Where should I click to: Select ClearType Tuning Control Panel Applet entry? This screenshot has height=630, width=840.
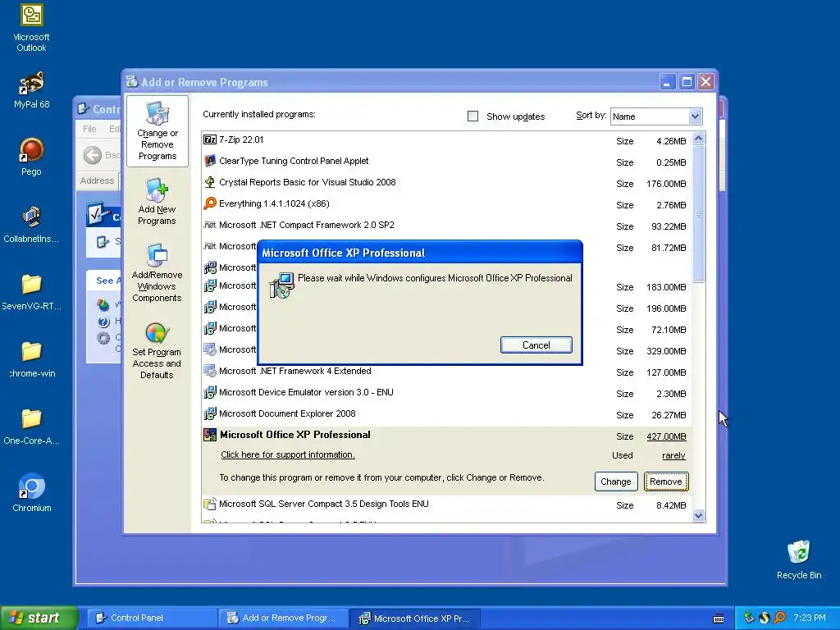click(x=446, y=162)
